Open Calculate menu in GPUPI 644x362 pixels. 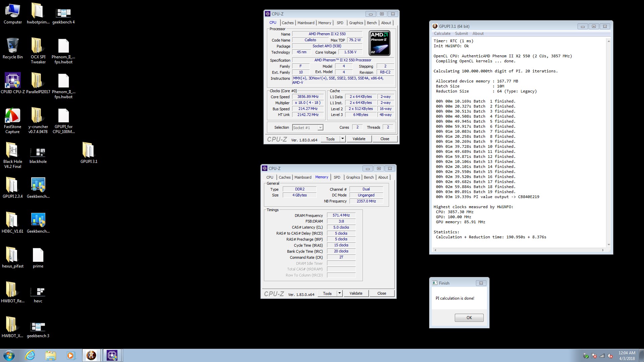[442, 34]
